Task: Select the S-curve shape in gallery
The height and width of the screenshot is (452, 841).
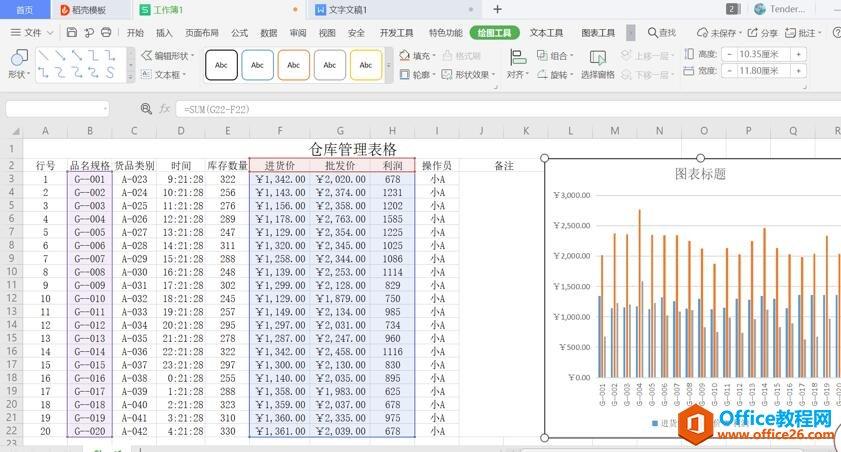Action: tap(110, 72)
